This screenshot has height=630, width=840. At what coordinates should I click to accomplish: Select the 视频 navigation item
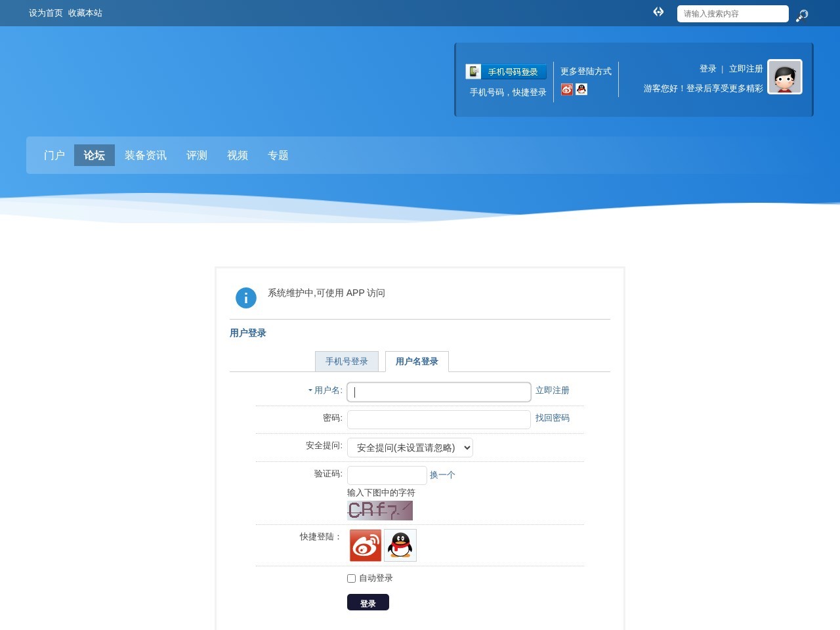tap(237, 155)
